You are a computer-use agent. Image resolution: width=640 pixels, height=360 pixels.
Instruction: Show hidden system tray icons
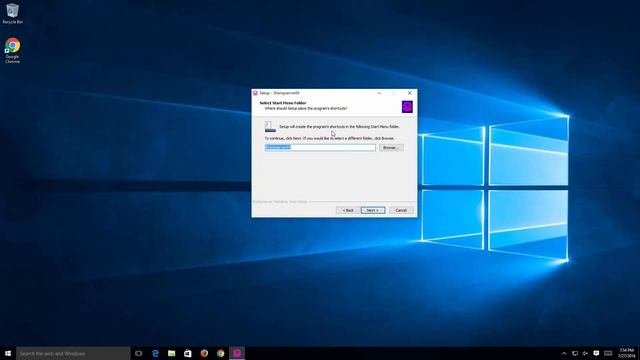564,353
